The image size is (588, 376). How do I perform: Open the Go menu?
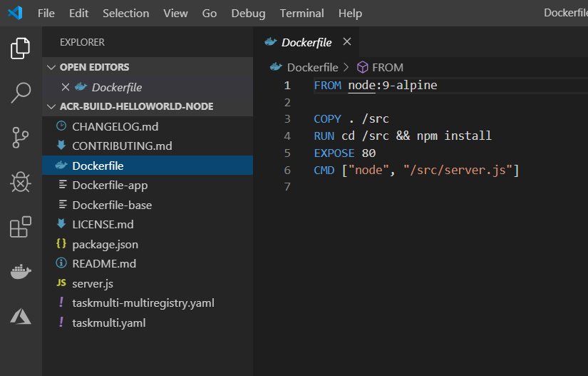210,13
